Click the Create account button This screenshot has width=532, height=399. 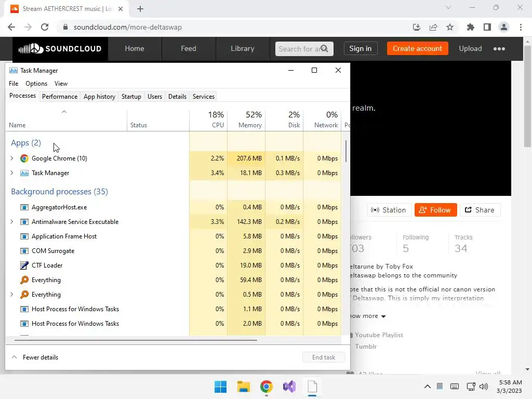coord(417,48)
